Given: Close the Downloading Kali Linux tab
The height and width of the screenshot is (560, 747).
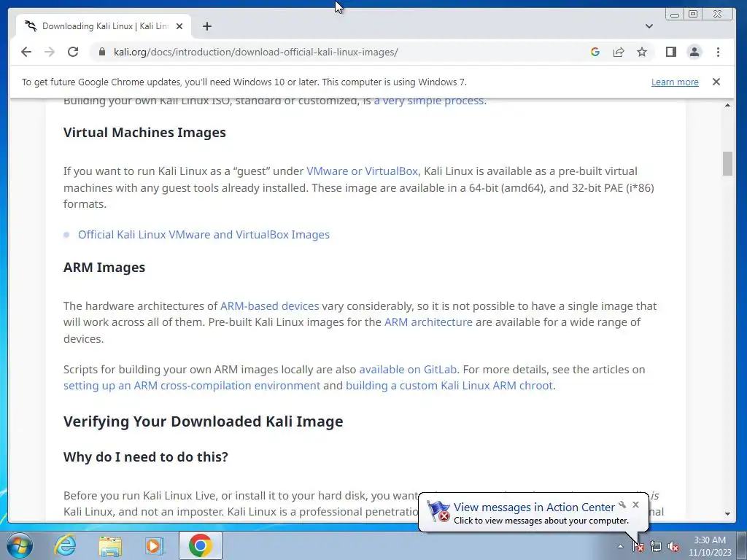Looking at the screenshot, I should (179, 26).
